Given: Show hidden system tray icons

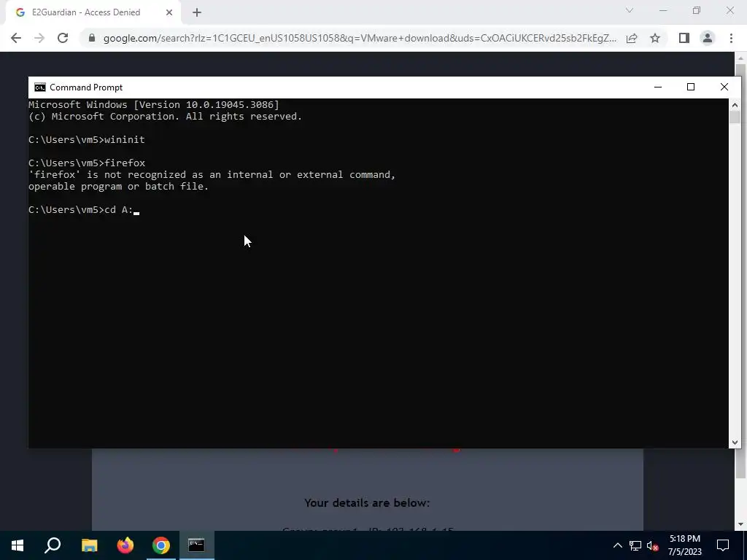Looking at the screenshot, I should [617, 545].
